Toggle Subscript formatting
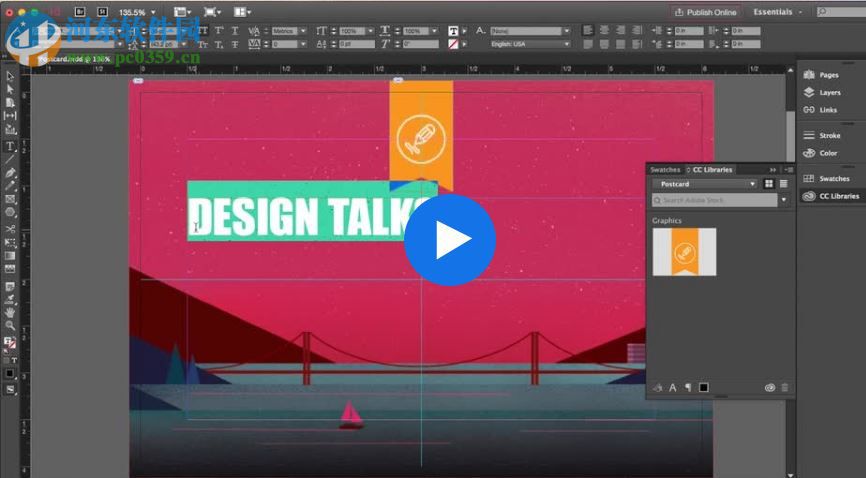This screenshot has height=478, width=866. point(219,44)
